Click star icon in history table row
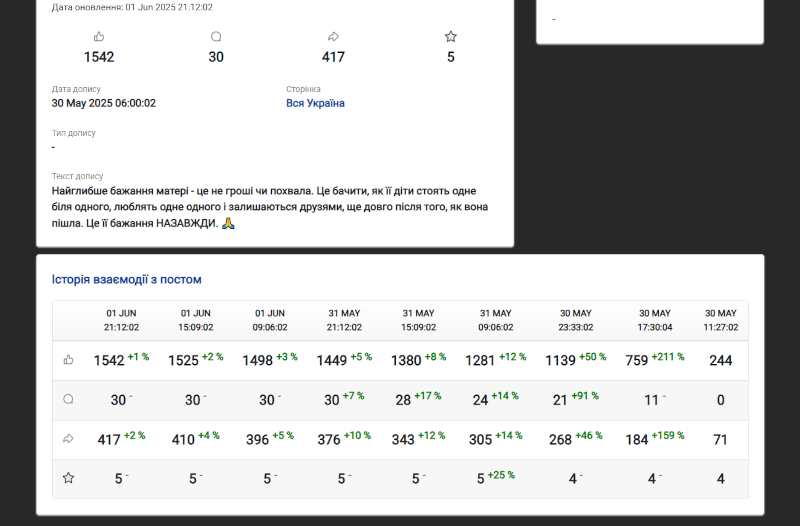The height and width of the screenshot is (526, 800). pos(69,478)
